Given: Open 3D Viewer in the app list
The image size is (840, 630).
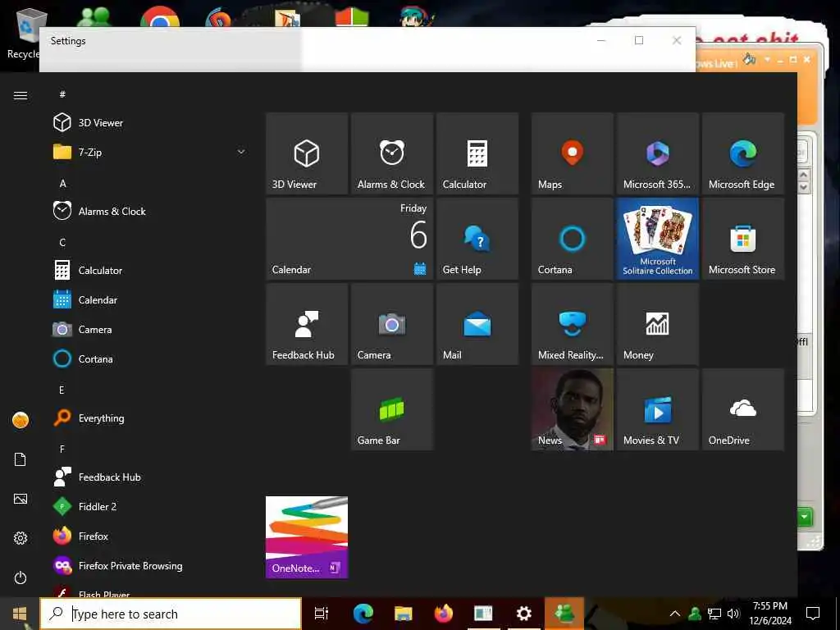Looking at the screenshot, I should [x=150, y=123].
